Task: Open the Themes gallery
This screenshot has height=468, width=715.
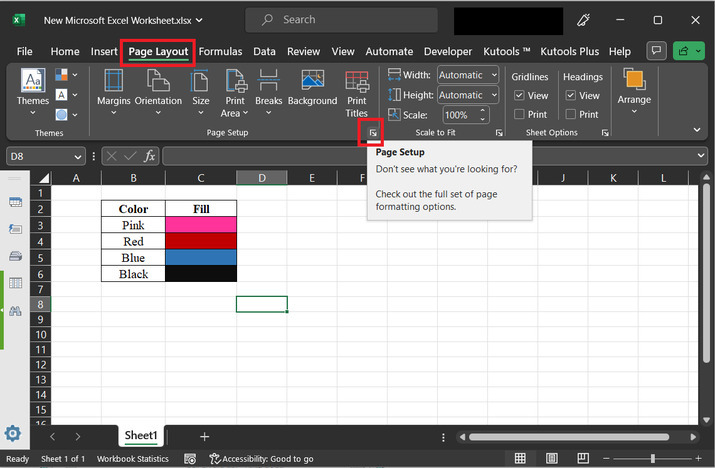Action: pyautogui.click(x=33, y=92)
